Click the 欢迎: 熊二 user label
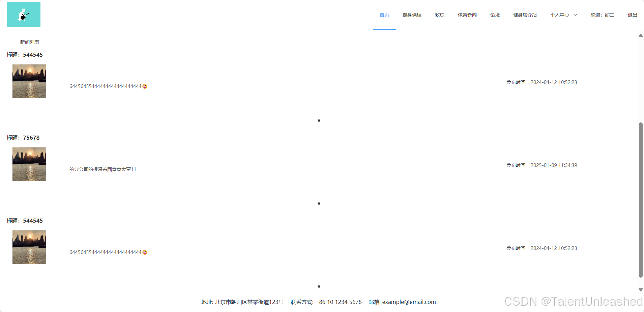 (603, 15)
